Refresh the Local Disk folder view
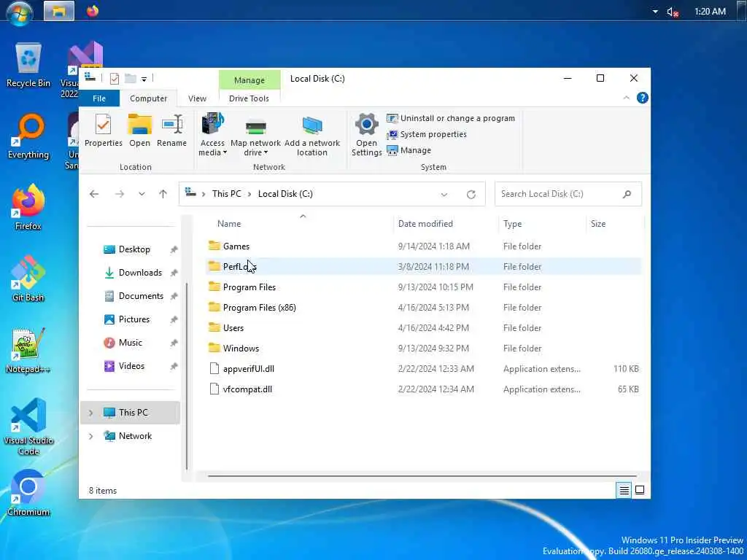Image resolution: width=747 pixels, height=560 pixels. click(x=471, y=194)
